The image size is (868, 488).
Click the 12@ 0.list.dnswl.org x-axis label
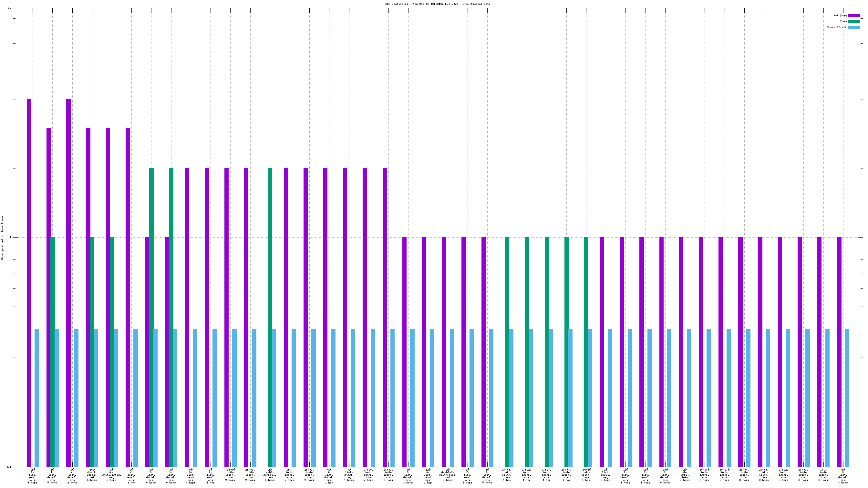click(428, 475)
